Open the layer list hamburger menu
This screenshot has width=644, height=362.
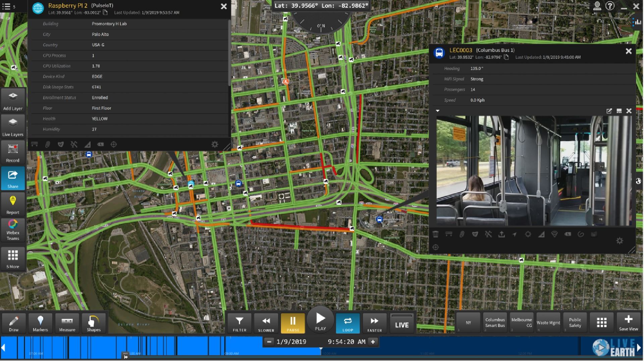(6, 6)
